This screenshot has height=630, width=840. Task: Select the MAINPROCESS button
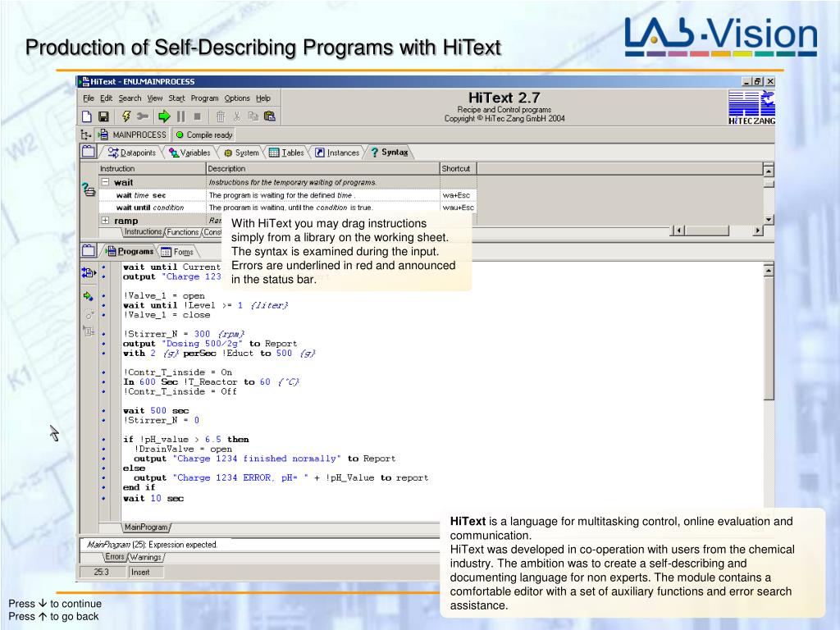click(133, 135)
